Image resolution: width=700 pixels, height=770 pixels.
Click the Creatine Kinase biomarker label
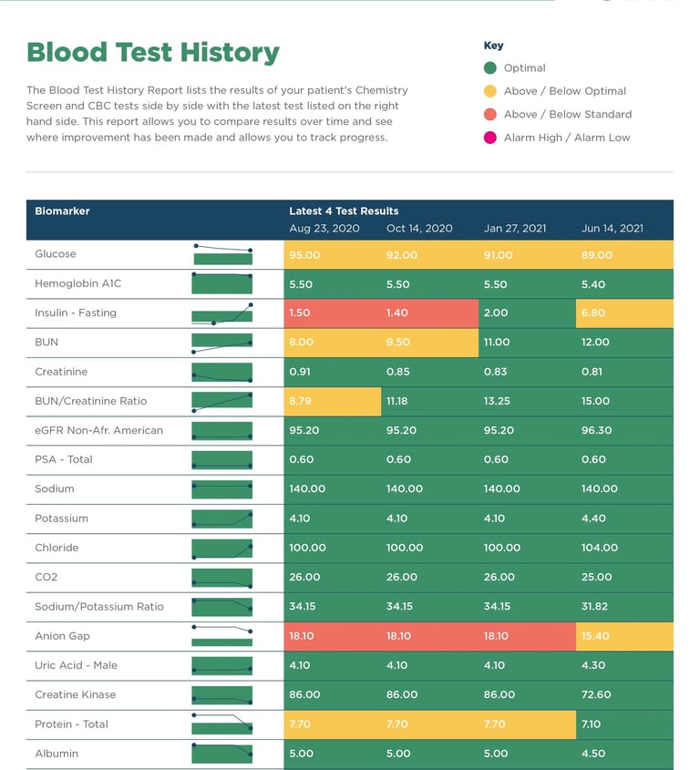click(75, 694)
